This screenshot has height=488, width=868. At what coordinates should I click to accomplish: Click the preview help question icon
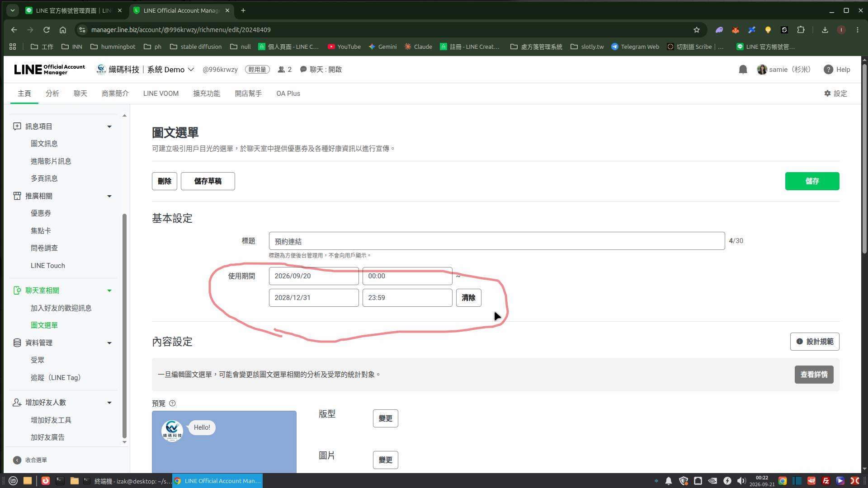[x=172, y=404]
